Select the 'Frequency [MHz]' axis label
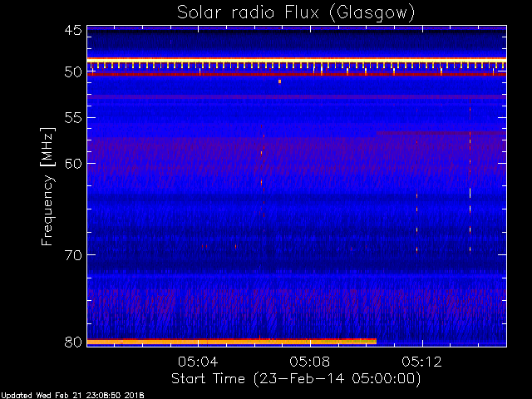Screen dimensions: 532x399 pos(47,186)
